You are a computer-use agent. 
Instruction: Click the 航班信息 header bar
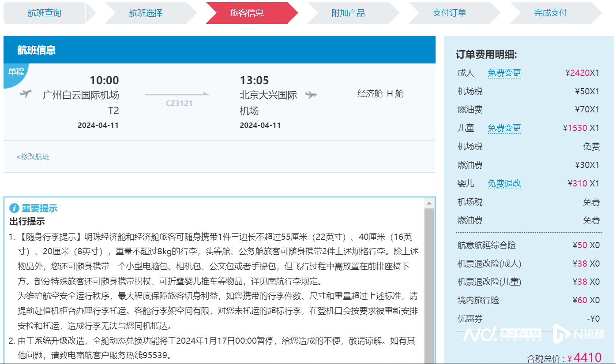click(219, 50)
